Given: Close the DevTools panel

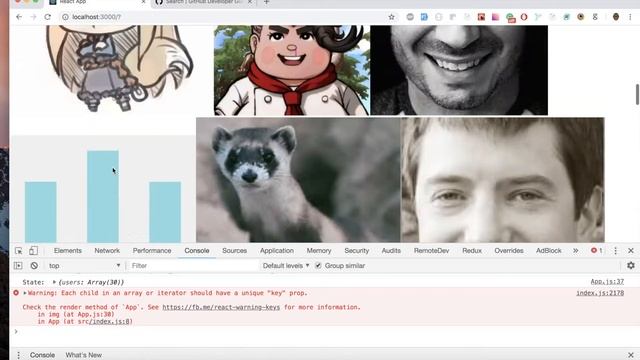Looking at the screenshot, I should tap(631, 251).
